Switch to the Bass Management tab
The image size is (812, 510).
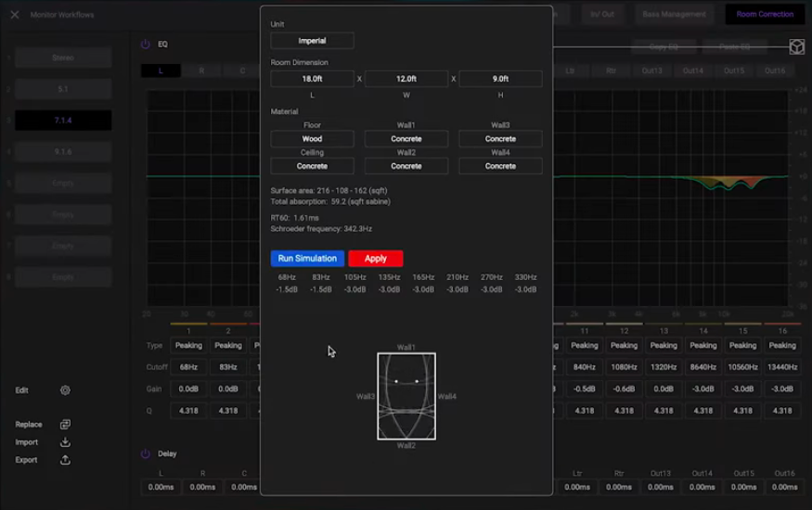click(x=674, y=15)
